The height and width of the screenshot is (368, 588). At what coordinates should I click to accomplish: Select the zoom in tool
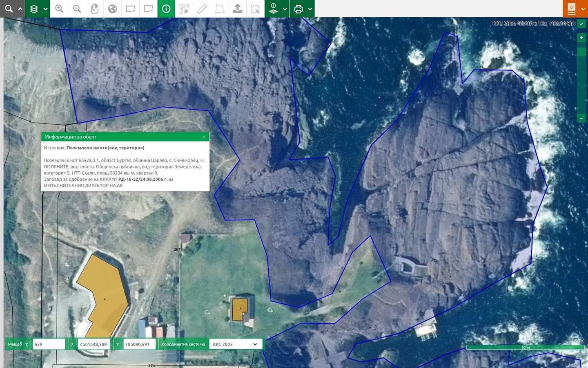coord(59,9)
